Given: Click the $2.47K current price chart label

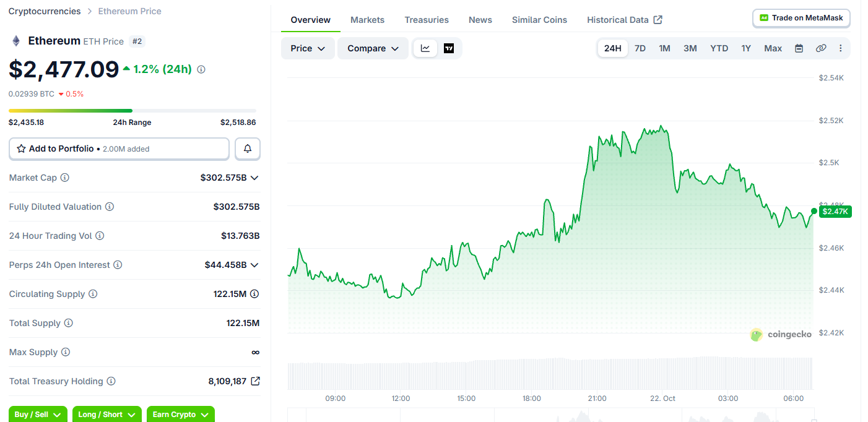Looking at the screenshot, I should point(835,212).
